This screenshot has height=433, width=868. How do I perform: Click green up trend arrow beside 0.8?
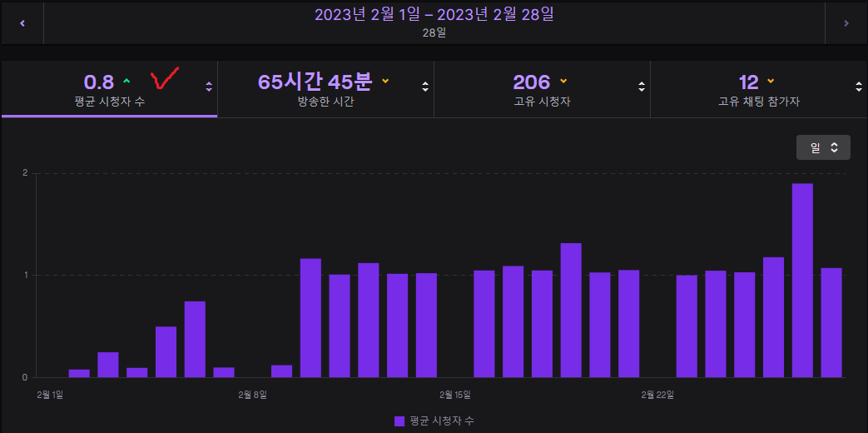click(126, 81)
